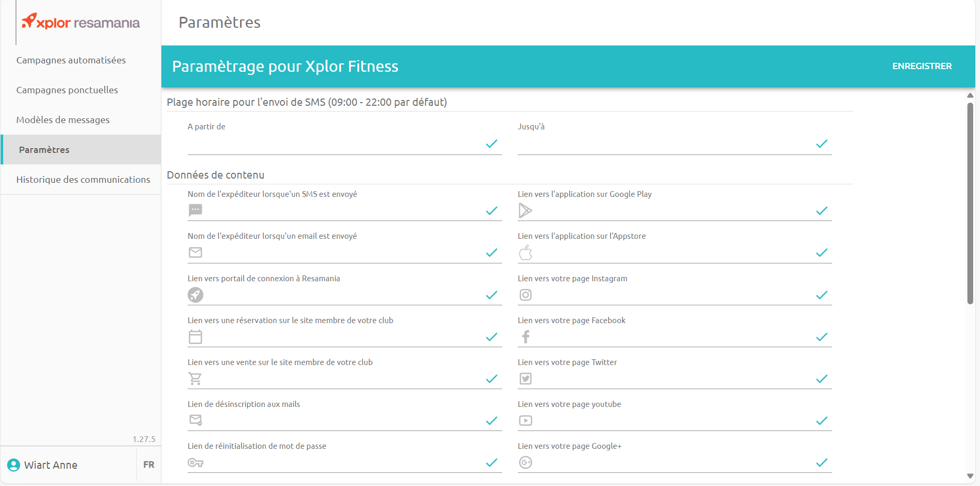Image resolution: width=980 pixels, height=486 pixels.
Task: Click checkmark for email sender name field
Action: click(x=492, y=253)
